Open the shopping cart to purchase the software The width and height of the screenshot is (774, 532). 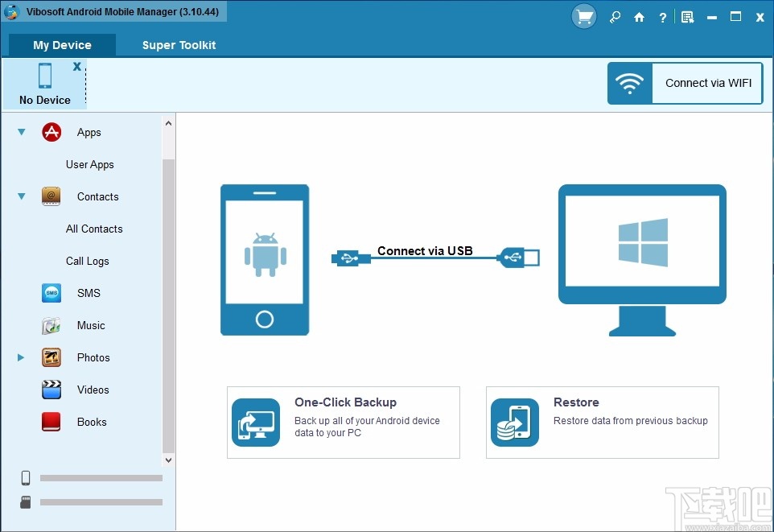(x=583, y=16)
